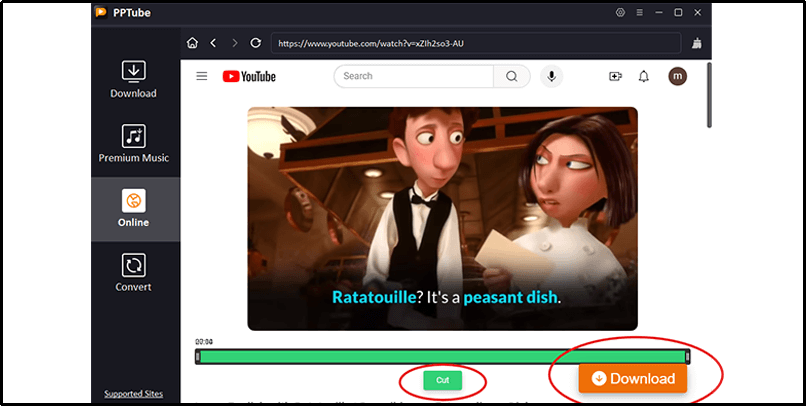Open the Download section in sidebar
This screenshot has width=806, height=406.
(134, 80)
